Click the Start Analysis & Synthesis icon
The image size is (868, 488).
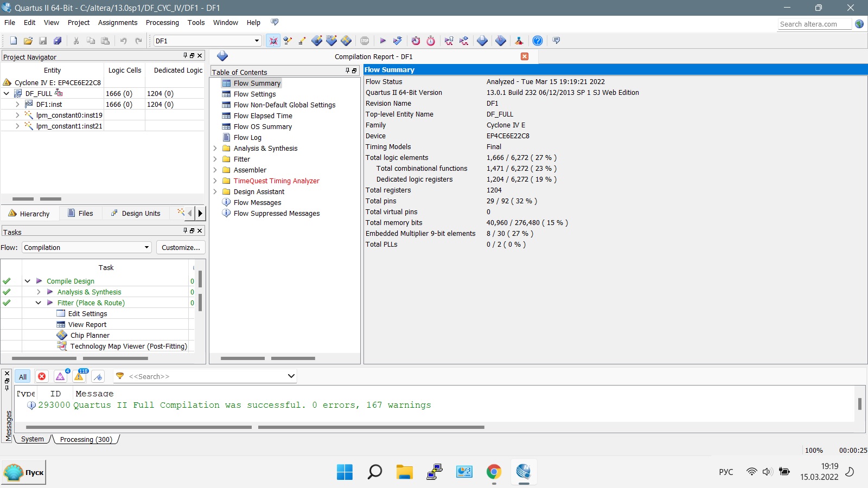tap(398, 41)
